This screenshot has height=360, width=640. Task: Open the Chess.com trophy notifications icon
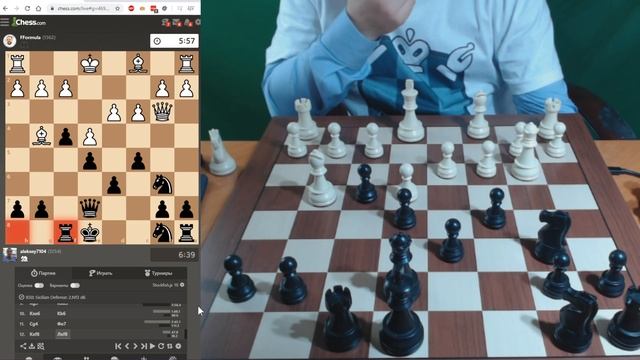tap(166, 22)
